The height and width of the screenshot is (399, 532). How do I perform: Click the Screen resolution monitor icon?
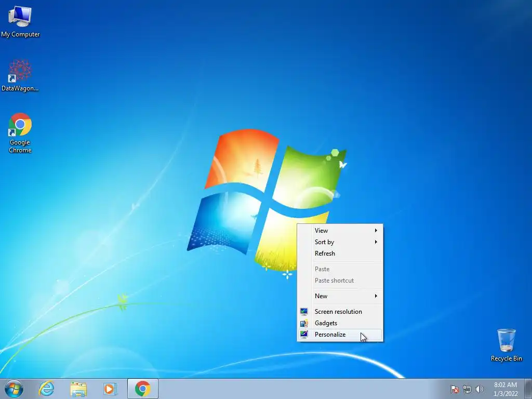pyautogui.click(x=304, y=312)
